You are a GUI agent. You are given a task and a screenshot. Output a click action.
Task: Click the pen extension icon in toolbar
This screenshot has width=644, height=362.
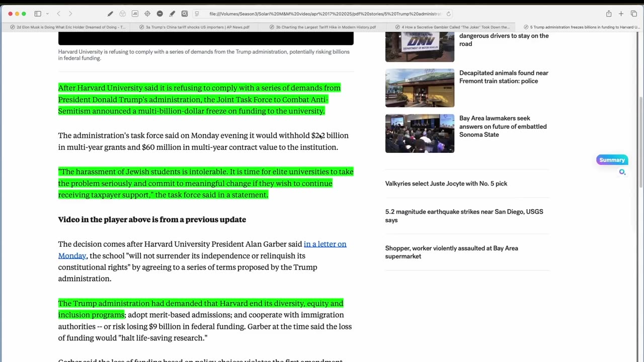[110, 14]
